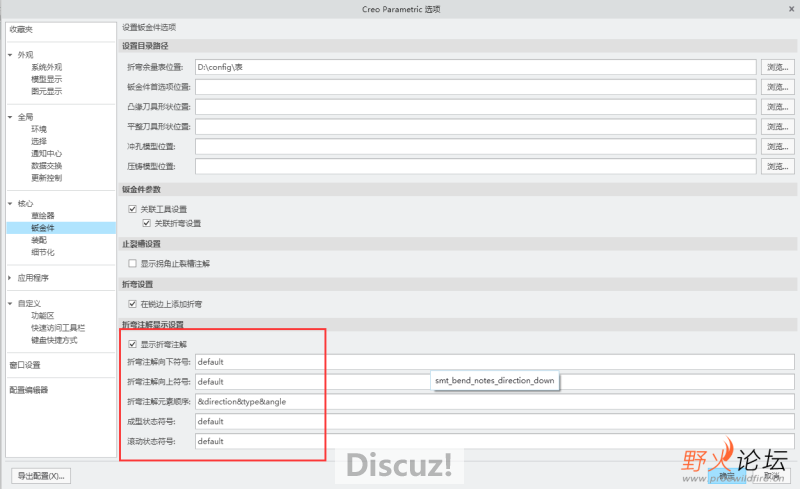The image size is (800, 489).
Task: Select 装配 under 核心
Action: tap(39, 240)
